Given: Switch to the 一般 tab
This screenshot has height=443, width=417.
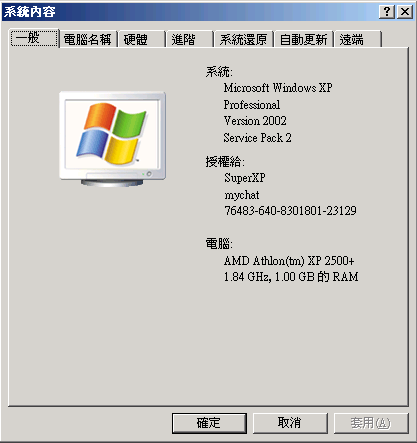Looking at the screenshot, I should [x=34, y=38].
